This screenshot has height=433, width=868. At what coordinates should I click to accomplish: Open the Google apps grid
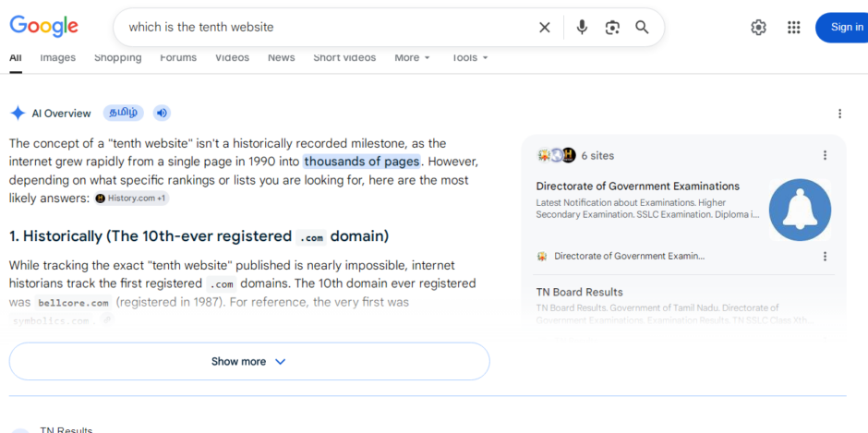[x=794, y=27]
